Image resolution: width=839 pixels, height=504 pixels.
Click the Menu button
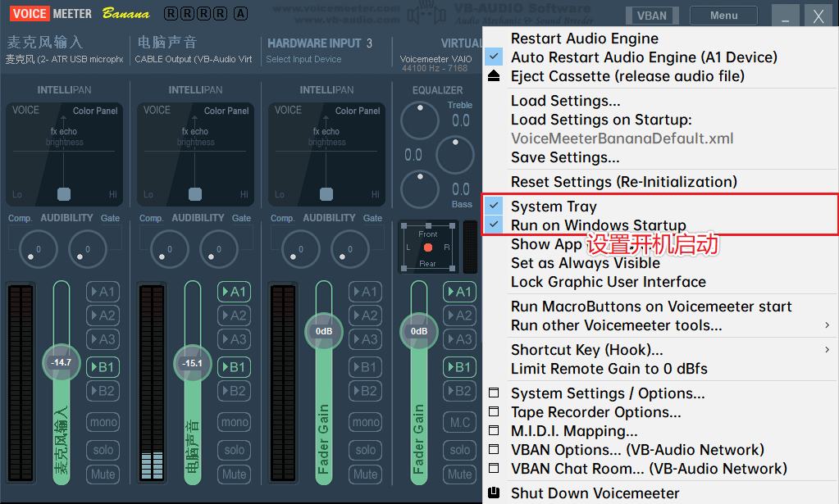[723, 16]
